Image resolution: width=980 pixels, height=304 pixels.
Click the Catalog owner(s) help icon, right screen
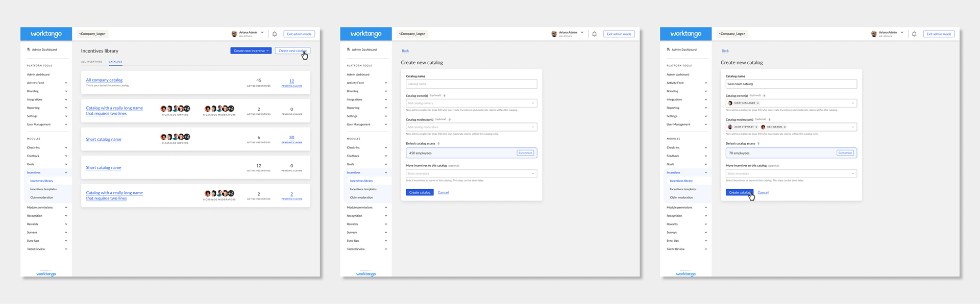764,95
